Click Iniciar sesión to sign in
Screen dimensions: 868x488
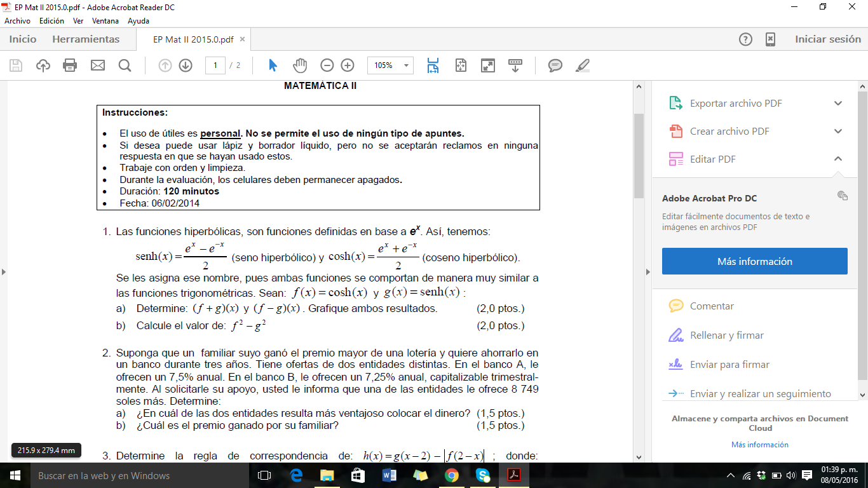[827, 39]
